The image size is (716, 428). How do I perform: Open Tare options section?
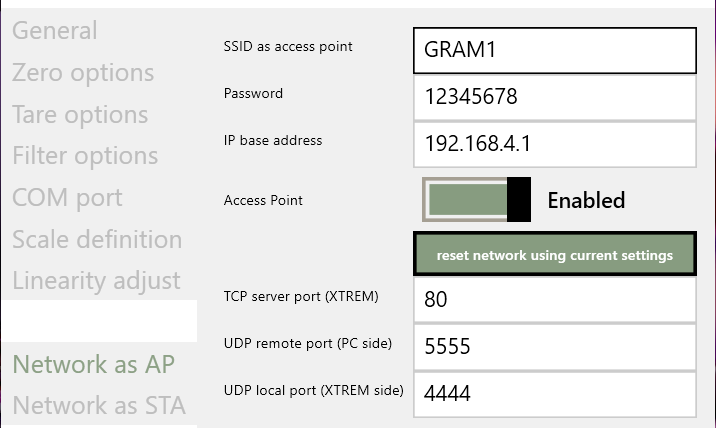point(80,114)
